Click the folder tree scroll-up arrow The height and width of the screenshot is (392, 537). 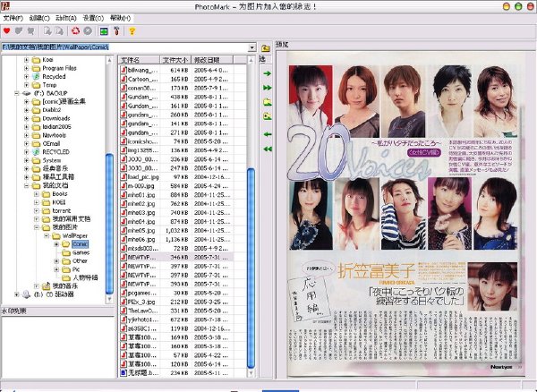(109, 60)
